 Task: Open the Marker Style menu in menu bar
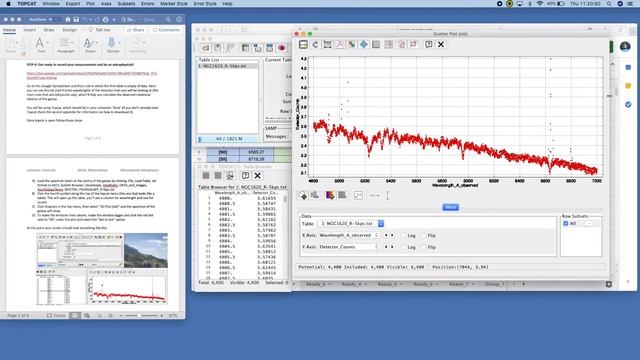[x=173, y=4]
